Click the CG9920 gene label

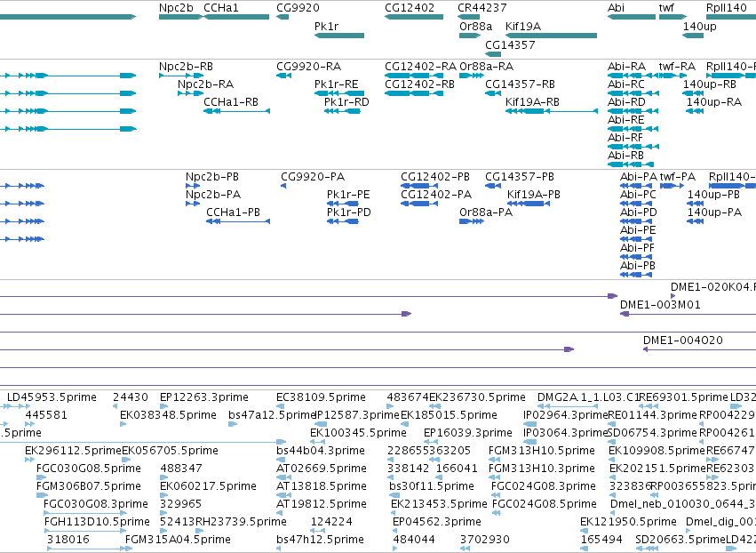(298, 8)
